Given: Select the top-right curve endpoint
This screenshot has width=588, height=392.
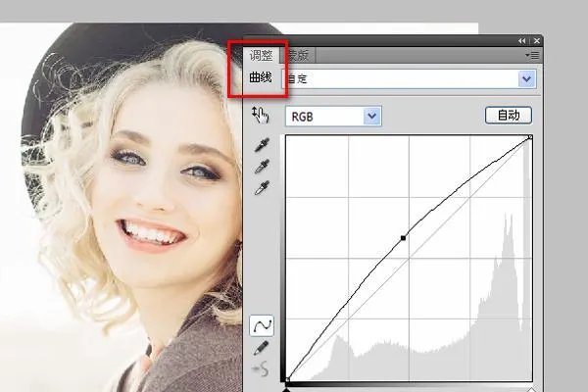Looking at the screenshot, I should click(x=530, y=137).
